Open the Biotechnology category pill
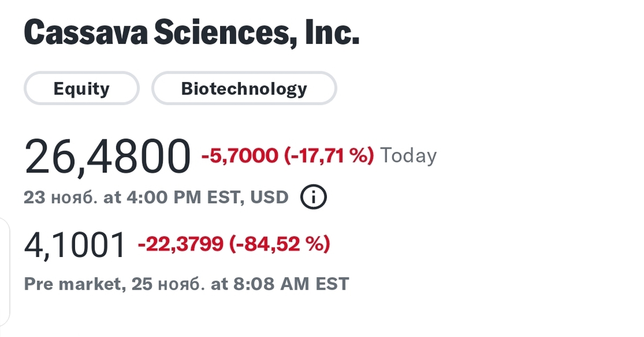 point(244,89)
